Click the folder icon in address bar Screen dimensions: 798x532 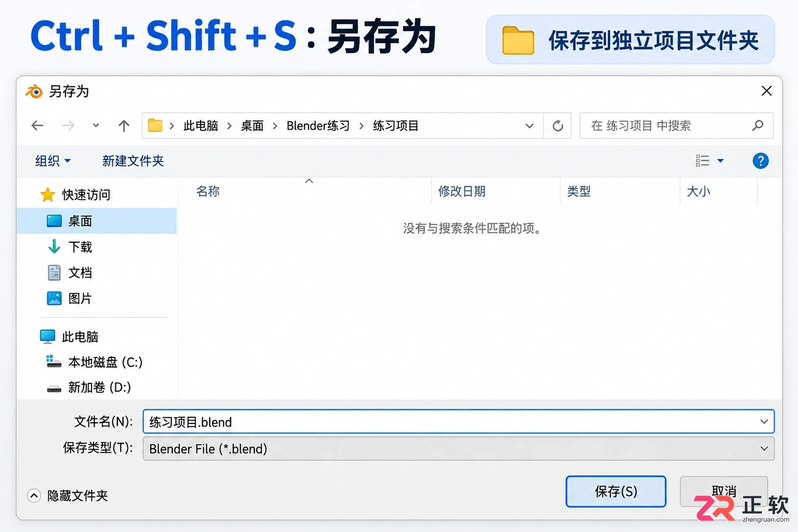point(155,126)
